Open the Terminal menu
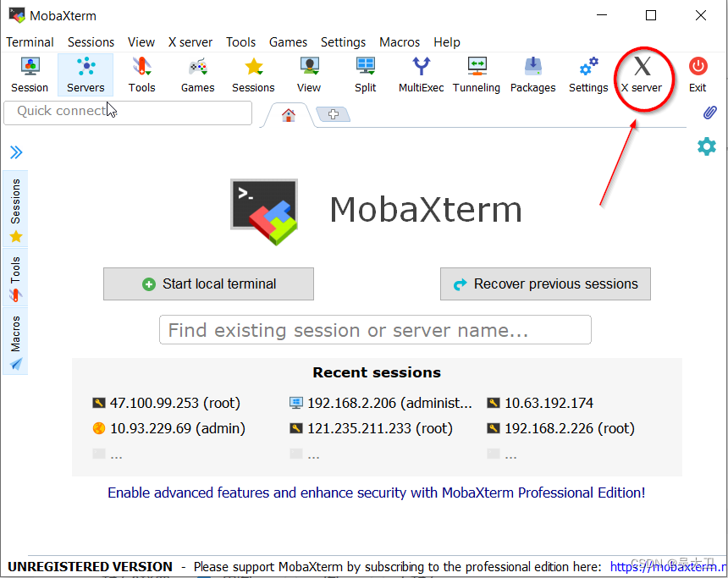This screenshot has height=578, width=728. pyautogui.click(x=30, y=41)
